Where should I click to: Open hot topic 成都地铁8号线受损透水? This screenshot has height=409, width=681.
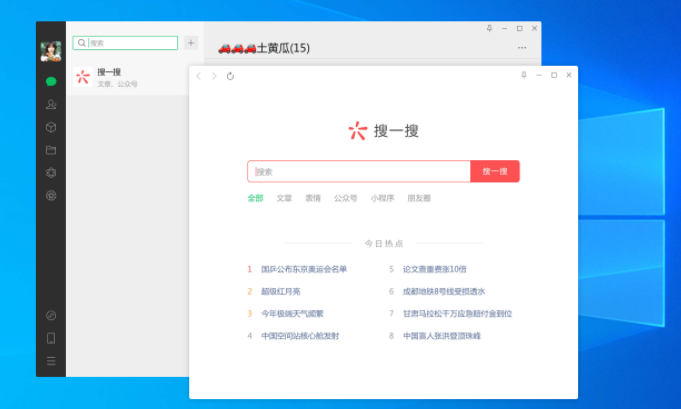[444, 291]
